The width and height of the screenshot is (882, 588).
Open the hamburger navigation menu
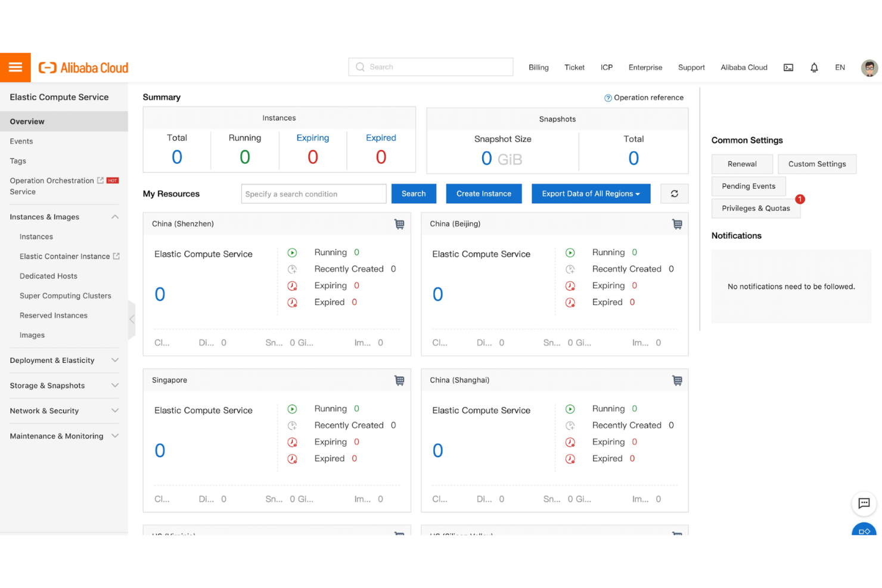(x=15, y=67)
